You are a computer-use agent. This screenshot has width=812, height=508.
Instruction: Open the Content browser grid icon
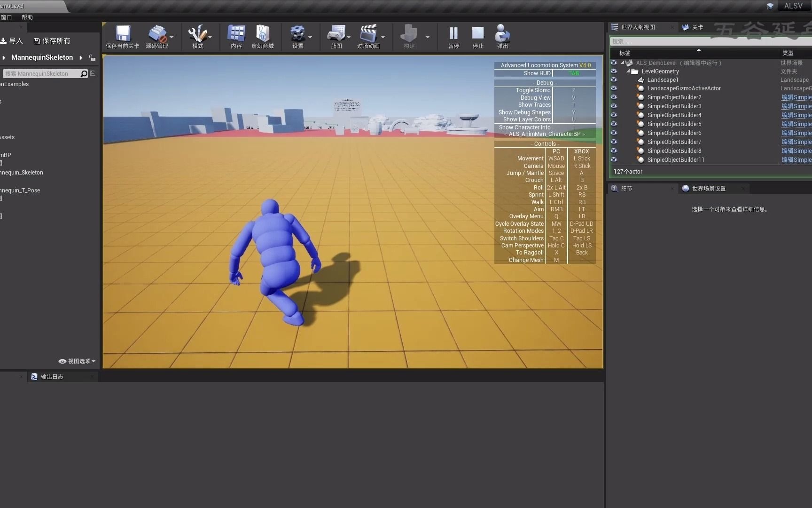pos(236,33)
